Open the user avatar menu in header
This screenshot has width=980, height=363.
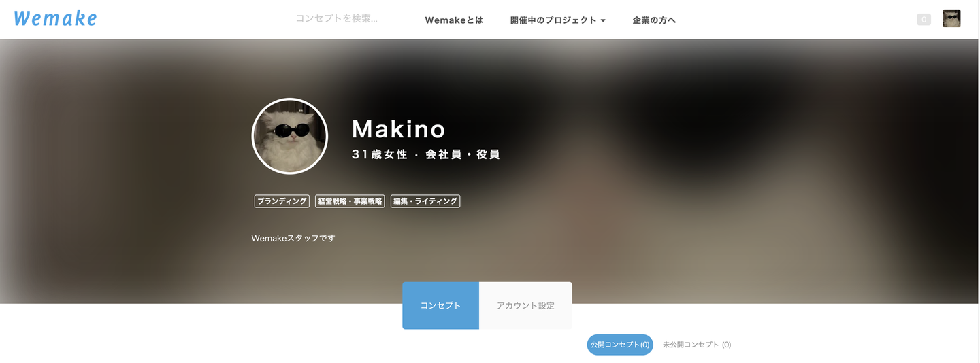951,19
